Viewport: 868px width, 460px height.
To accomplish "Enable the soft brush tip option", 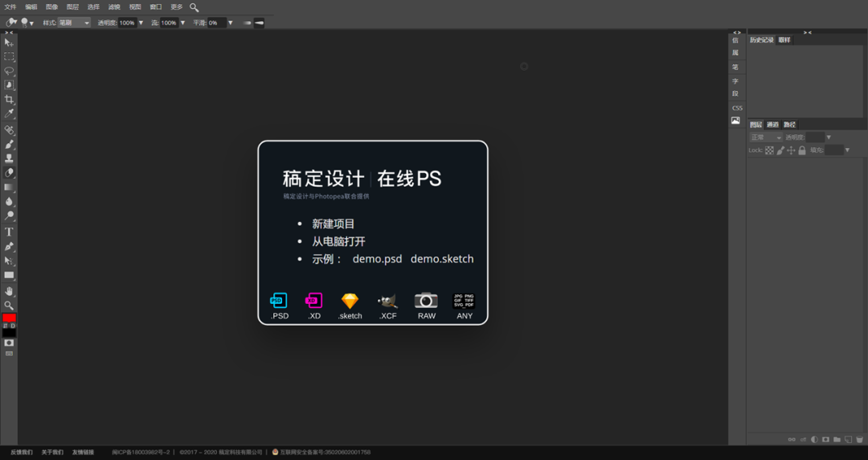I will tap(247, 23).
